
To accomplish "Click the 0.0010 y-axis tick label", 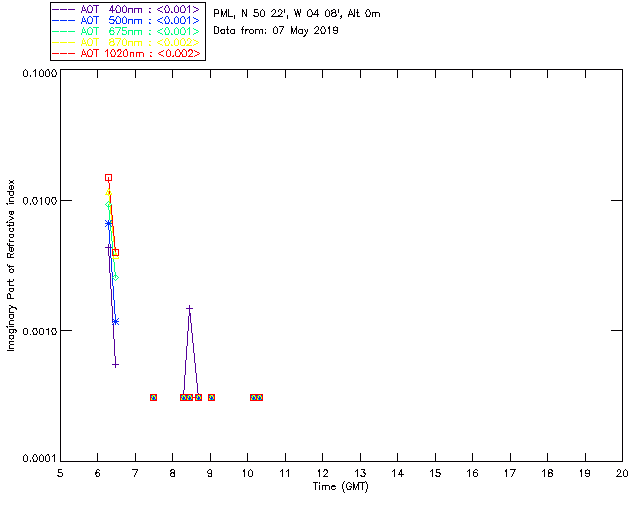I will (x=40, y=331).
